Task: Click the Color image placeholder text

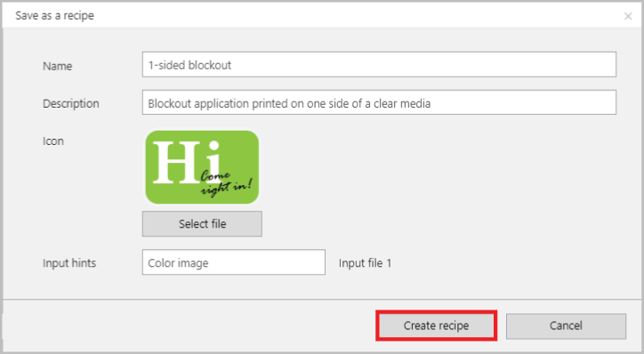Action: tap(178, 263)
